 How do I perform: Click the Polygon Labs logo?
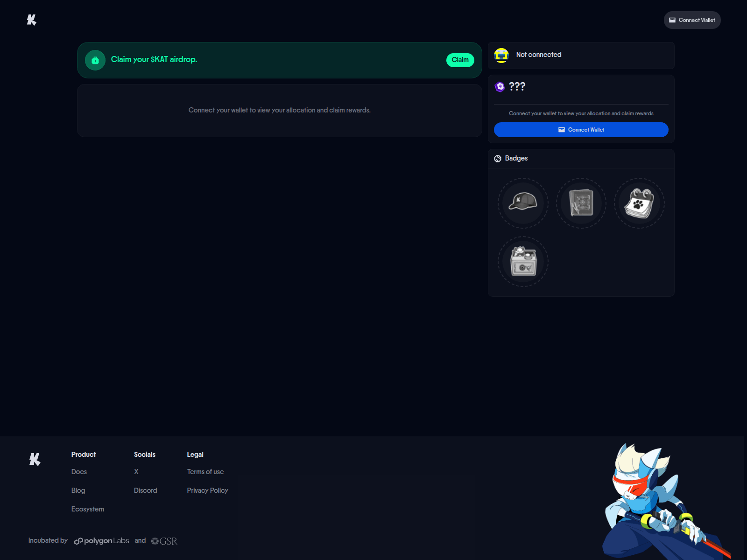(102, 541)
